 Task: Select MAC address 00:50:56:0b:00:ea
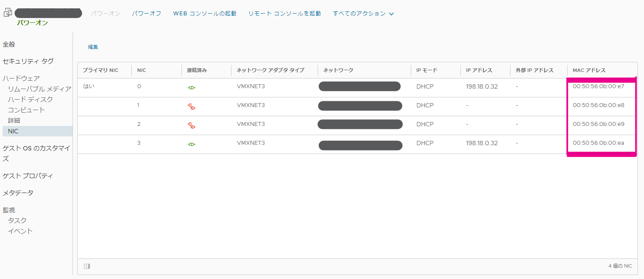click(598, 143)
